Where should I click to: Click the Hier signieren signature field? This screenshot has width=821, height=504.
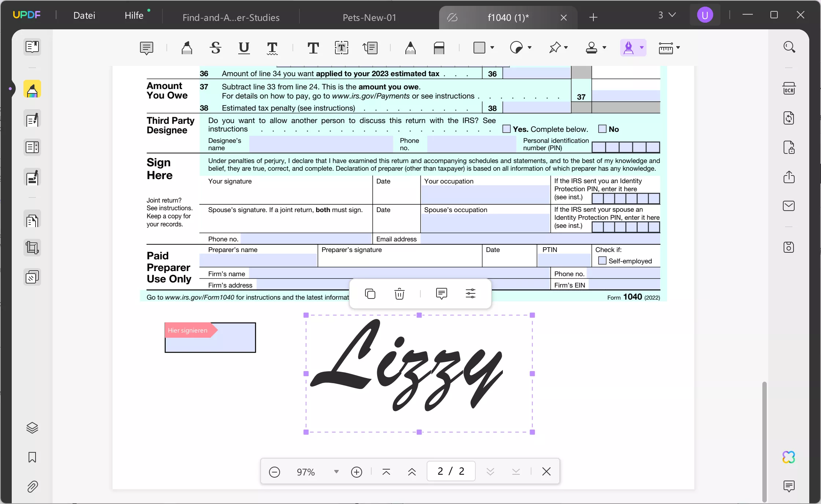click(x=210, y=338)
